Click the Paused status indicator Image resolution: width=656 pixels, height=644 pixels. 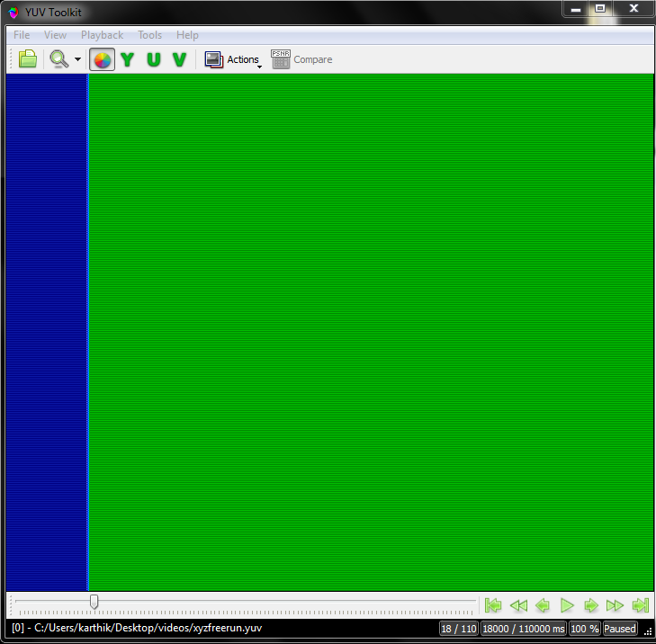(x=620, y=629)
